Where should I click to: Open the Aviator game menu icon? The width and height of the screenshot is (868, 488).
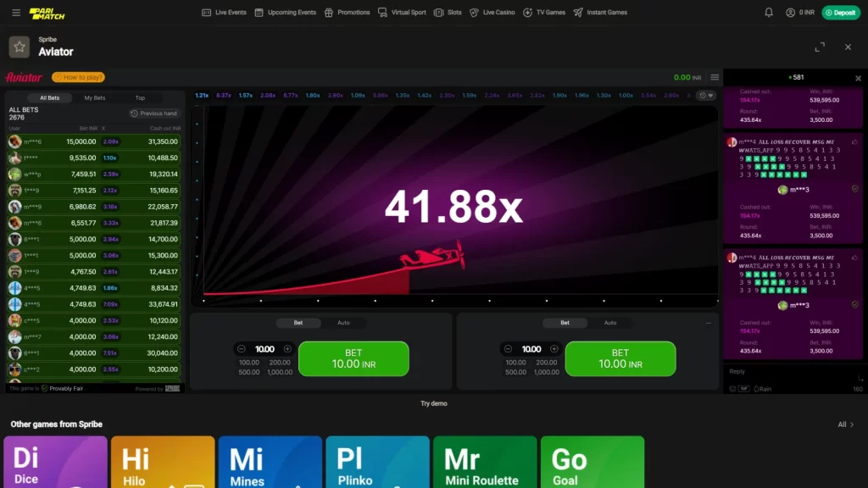pyautogui.click(x=715, y=77)
